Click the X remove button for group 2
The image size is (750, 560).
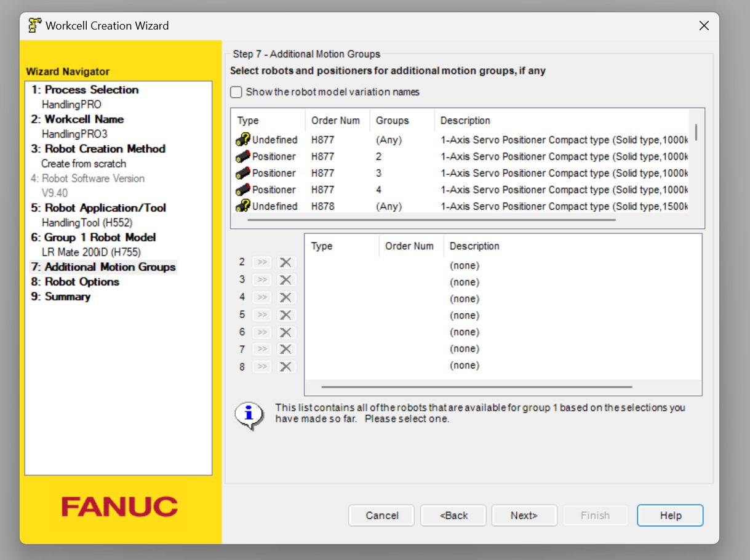pyautogui.click(x=285, y=263)
